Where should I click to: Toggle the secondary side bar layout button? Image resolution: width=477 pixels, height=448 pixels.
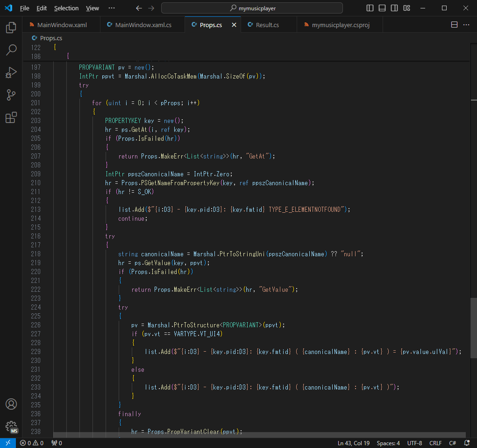pyautogui.click(x=394, y=8)
